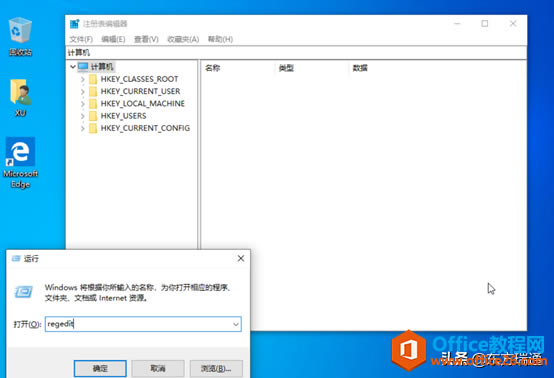Open the 查看(V) menu
The image size is (554, 378).
click(146, 39)
